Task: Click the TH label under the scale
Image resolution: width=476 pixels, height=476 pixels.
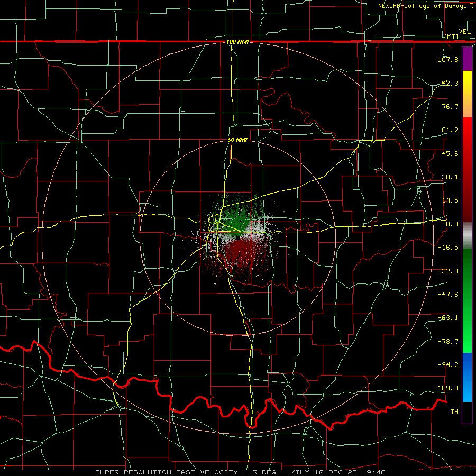Action: coord(454,412)
